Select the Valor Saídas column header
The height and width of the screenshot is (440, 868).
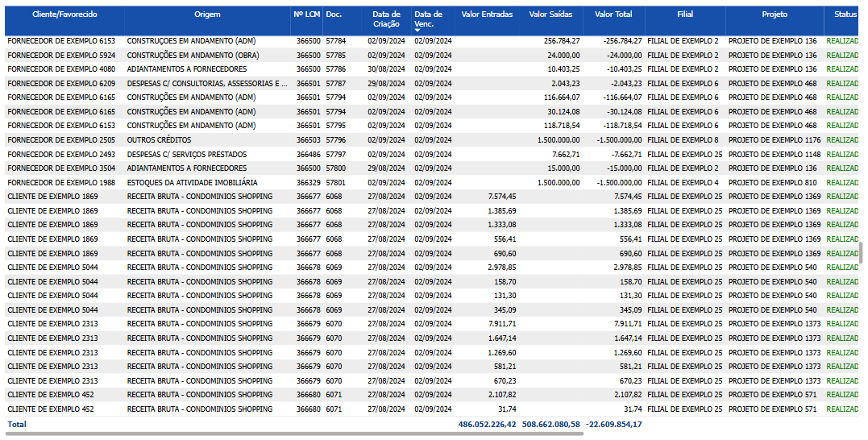click(x=550, y=15)
